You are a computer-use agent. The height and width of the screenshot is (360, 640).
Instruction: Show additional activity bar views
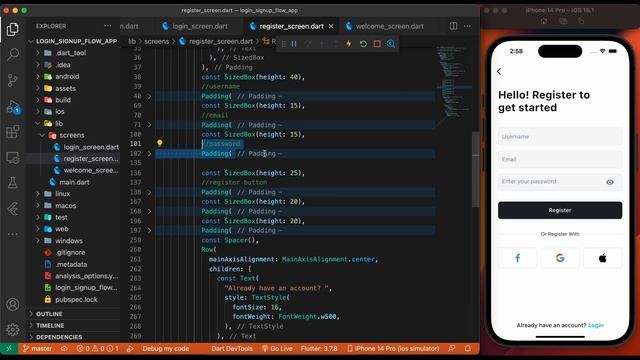pos(13,234)
